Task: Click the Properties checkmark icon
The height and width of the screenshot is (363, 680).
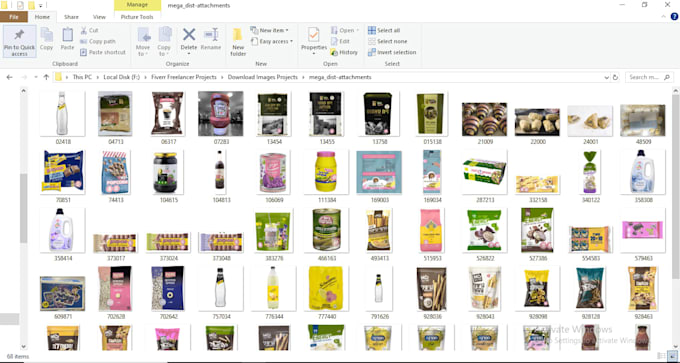Action: click(x=314, y=35)
